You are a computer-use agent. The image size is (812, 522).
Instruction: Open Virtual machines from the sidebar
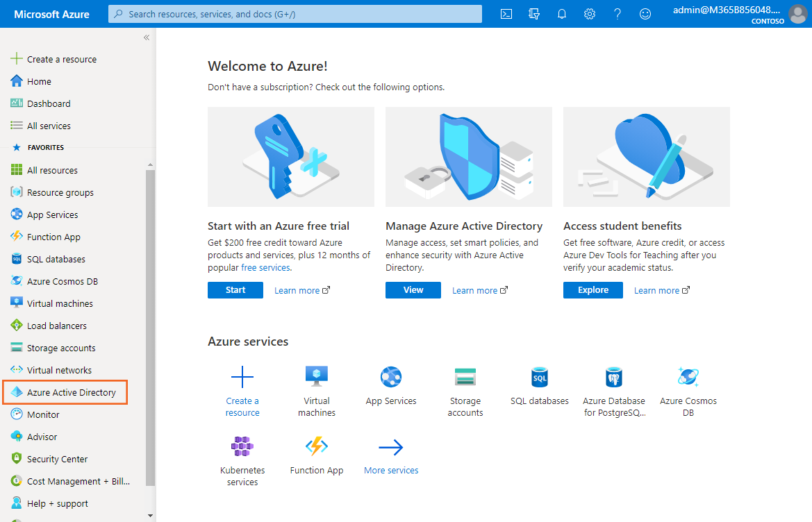point(60,303)
